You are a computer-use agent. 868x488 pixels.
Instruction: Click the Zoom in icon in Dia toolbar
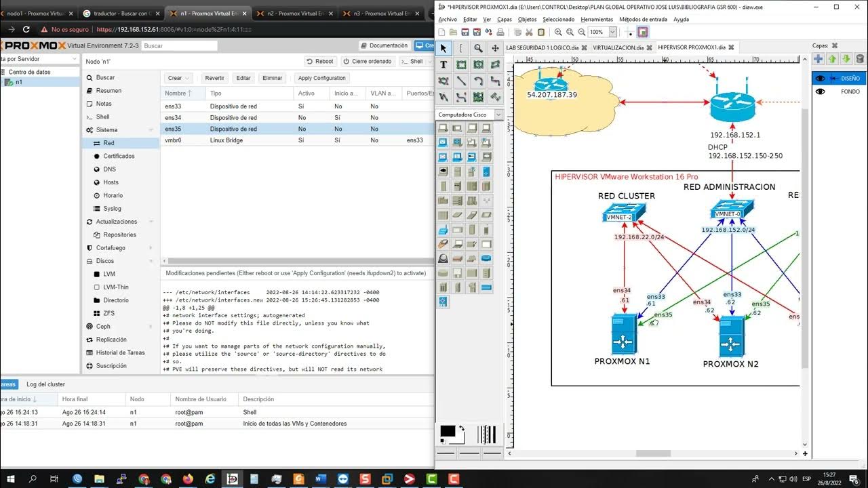pos(558,32)
